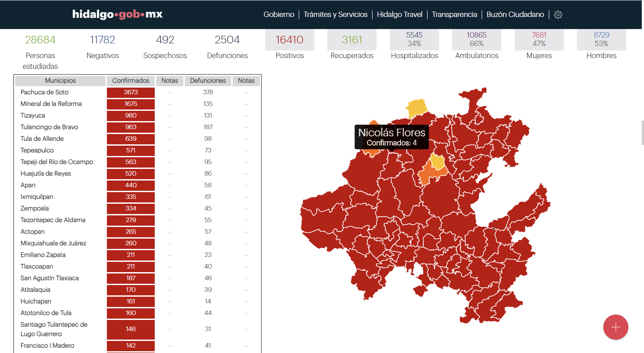Click the page scrollbar on right edge
This screenshot has width=644, height=353.
(642, 133)
